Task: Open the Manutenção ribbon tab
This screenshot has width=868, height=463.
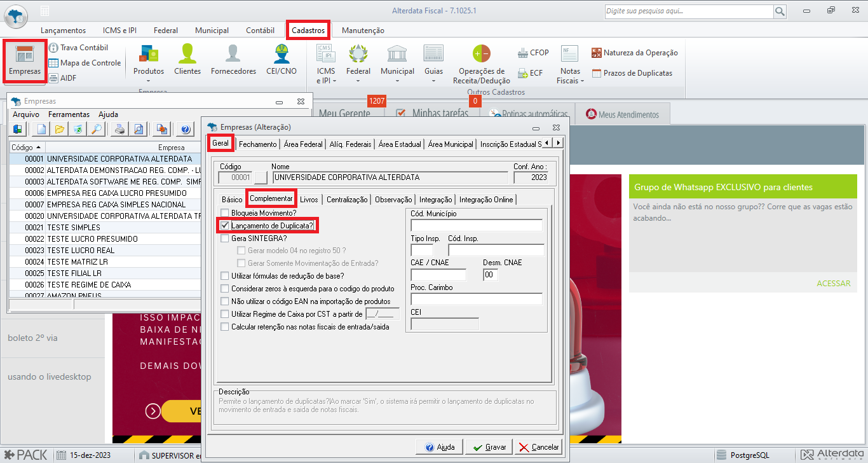Action: coord(363,31)
